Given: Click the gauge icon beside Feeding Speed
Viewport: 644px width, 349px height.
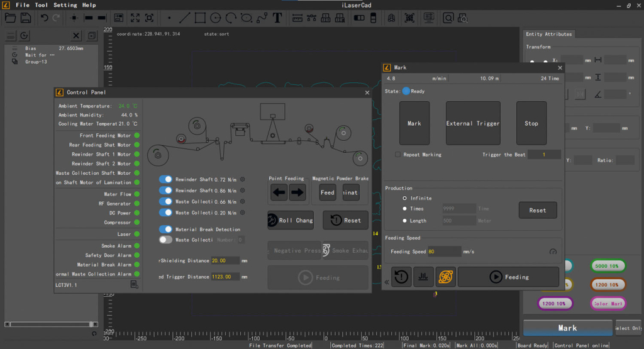Looking at the screenshot, I should (553, 252).
